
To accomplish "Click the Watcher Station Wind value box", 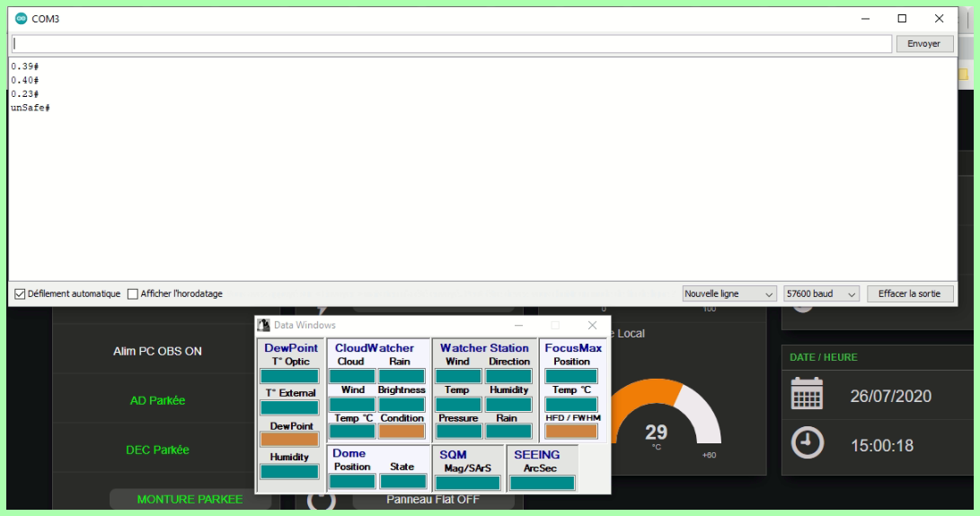I will pyautogui.click(x=459, y=376).
